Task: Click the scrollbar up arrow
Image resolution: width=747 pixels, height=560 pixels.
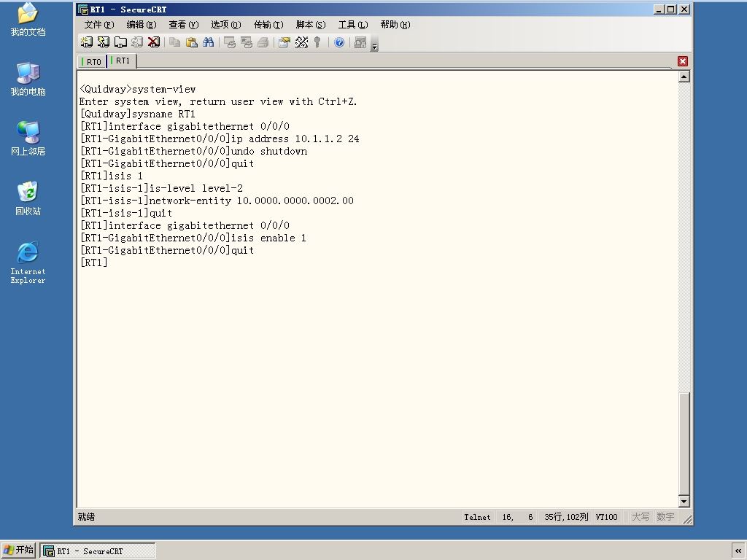Action: point(684,77)
